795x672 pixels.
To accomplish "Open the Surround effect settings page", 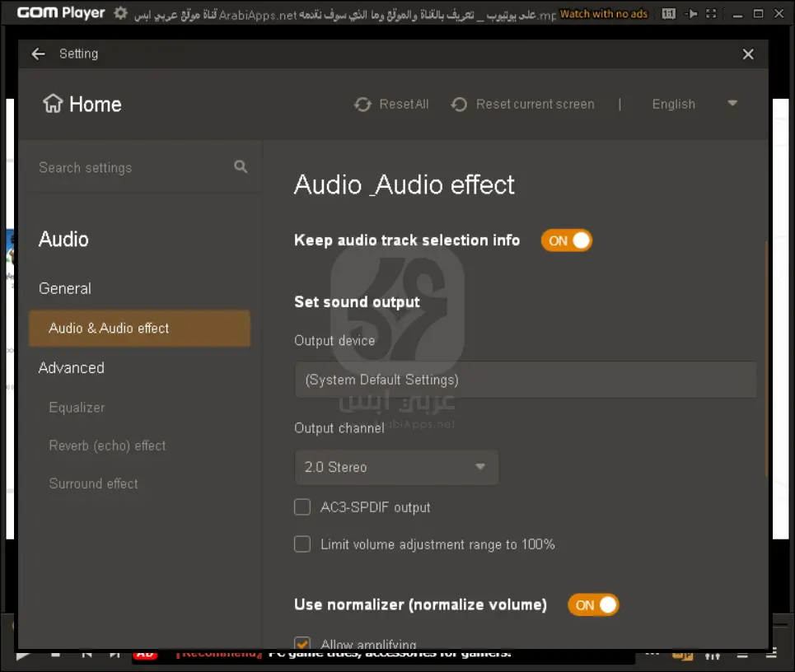I will [93, 483].
